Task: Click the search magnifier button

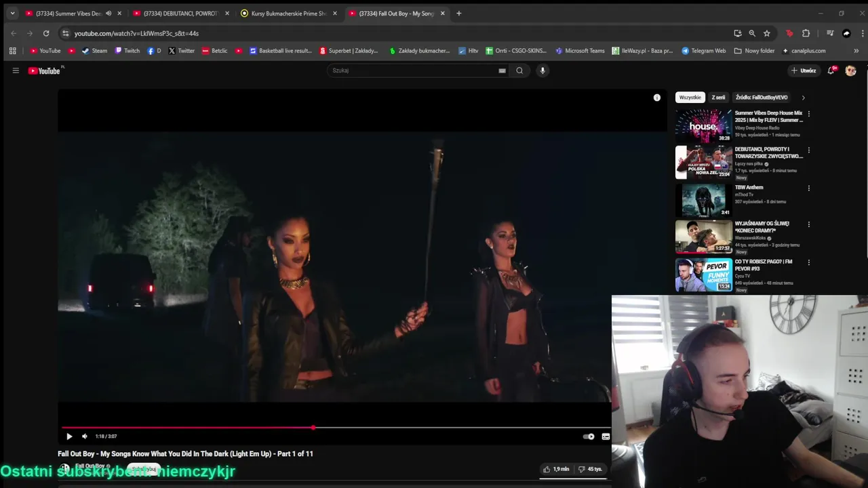Action: pyautogui.click(x=519, y=70)
